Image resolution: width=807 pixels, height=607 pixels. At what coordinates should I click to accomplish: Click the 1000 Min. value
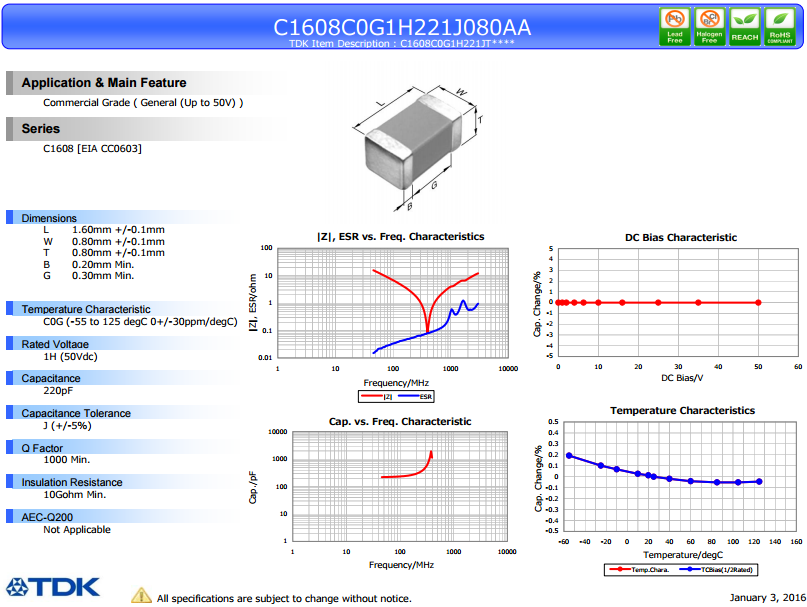click(x=67, y=460)
